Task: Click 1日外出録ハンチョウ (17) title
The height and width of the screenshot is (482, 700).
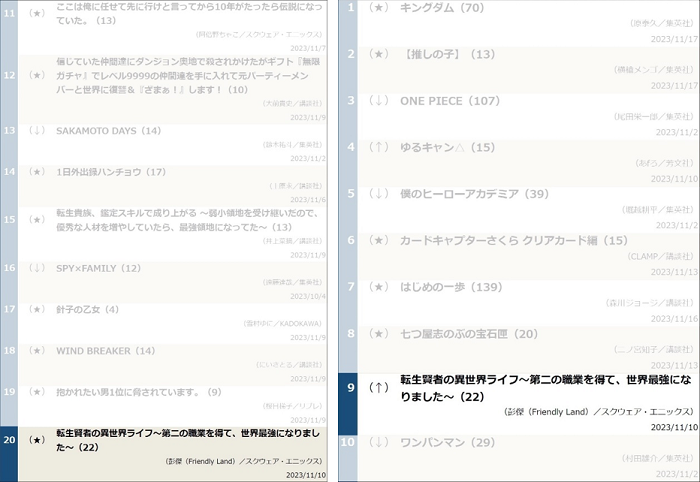Action: click(111, 172)
